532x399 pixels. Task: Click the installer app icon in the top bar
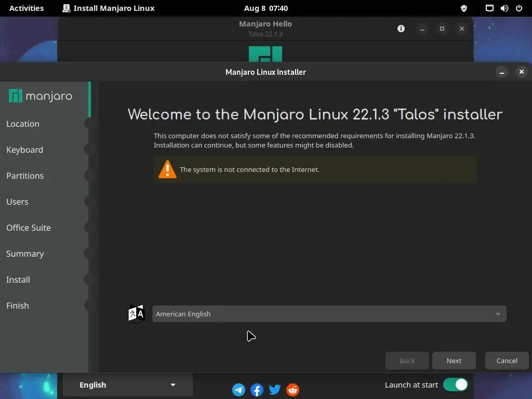point(66,8)
